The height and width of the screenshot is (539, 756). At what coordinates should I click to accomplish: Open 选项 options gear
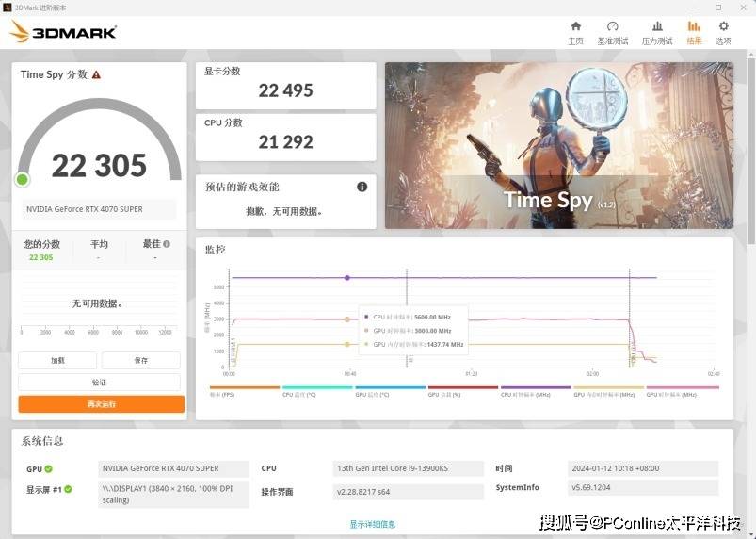pos(723,33)
